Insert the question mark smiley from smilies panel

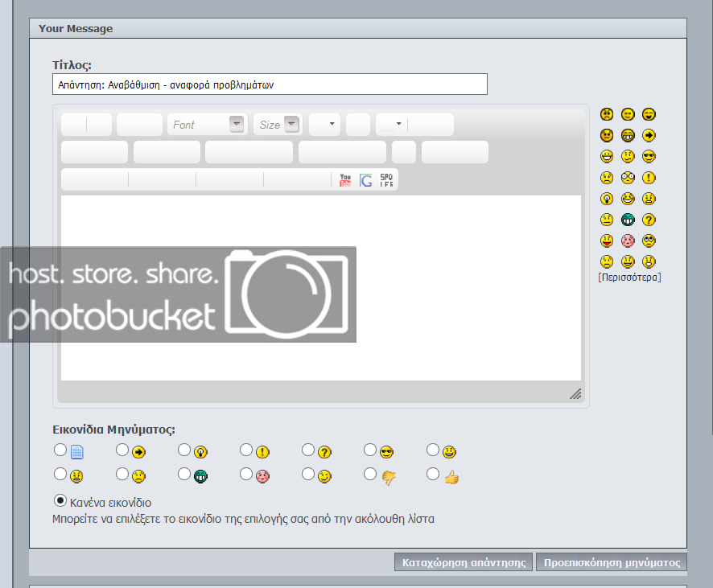click(x=649, y=220)
